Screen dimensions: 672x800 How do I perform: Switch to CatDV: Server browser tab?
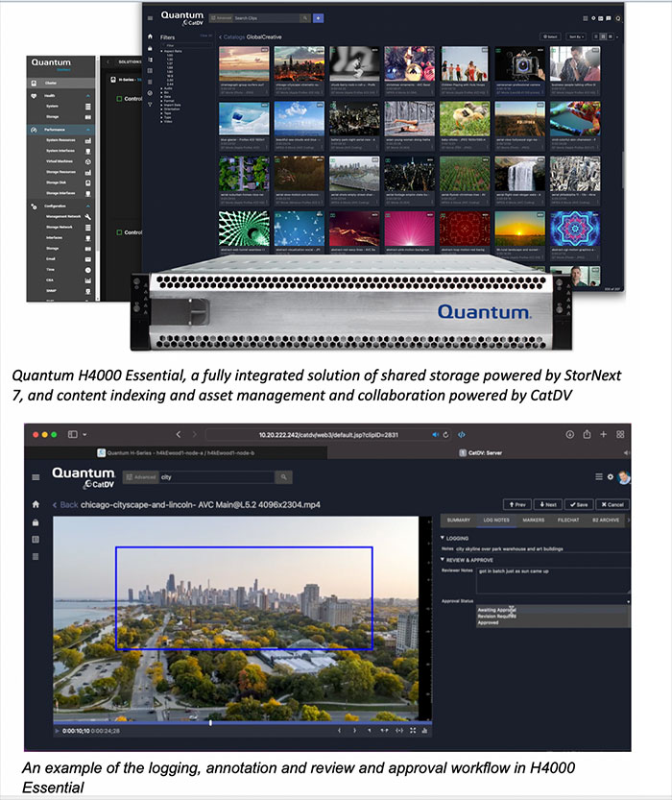(x=481, y=452)
